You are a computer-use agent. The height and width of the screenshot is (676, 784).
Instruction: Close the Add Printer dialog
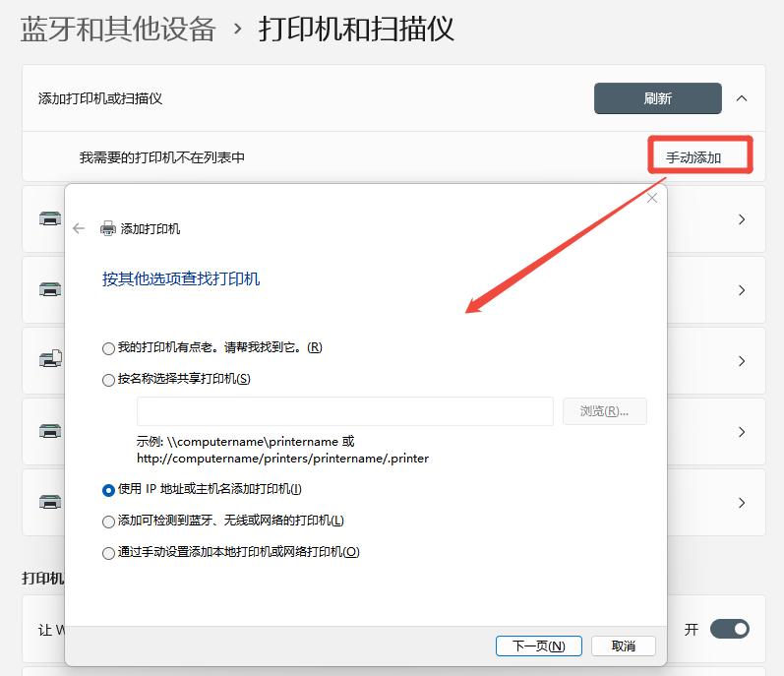652,198
